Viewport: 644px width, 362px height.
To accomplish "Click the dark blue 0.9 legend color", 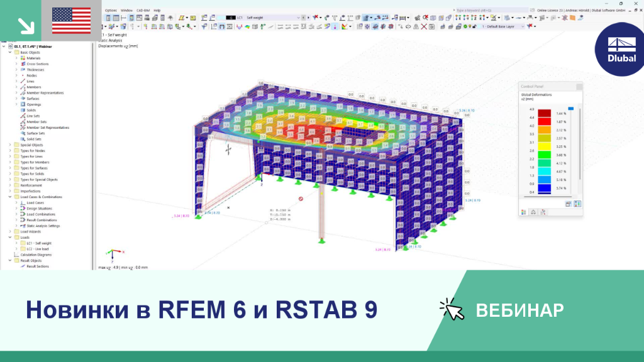I will click(544, 188).
